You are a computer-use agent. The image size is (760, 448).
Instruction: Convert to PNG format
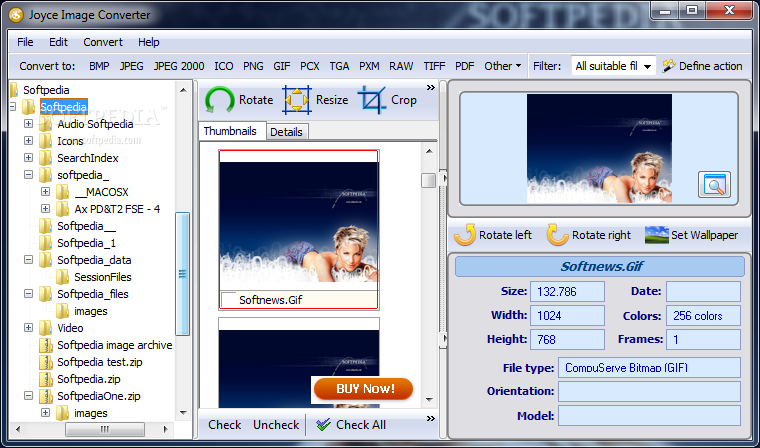pyautogui.click(x=253, y=66)
